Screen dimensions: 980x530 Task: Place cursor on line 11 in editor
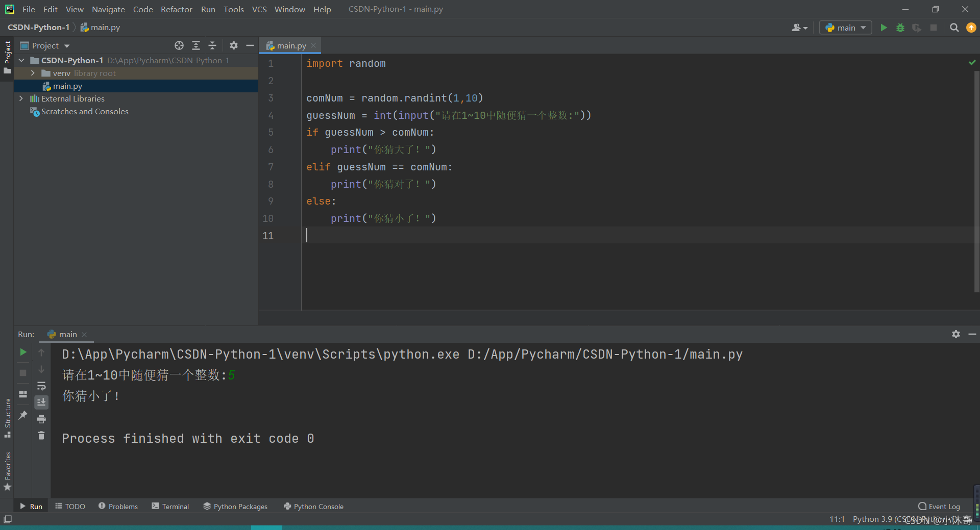click(x=638, y=235)
